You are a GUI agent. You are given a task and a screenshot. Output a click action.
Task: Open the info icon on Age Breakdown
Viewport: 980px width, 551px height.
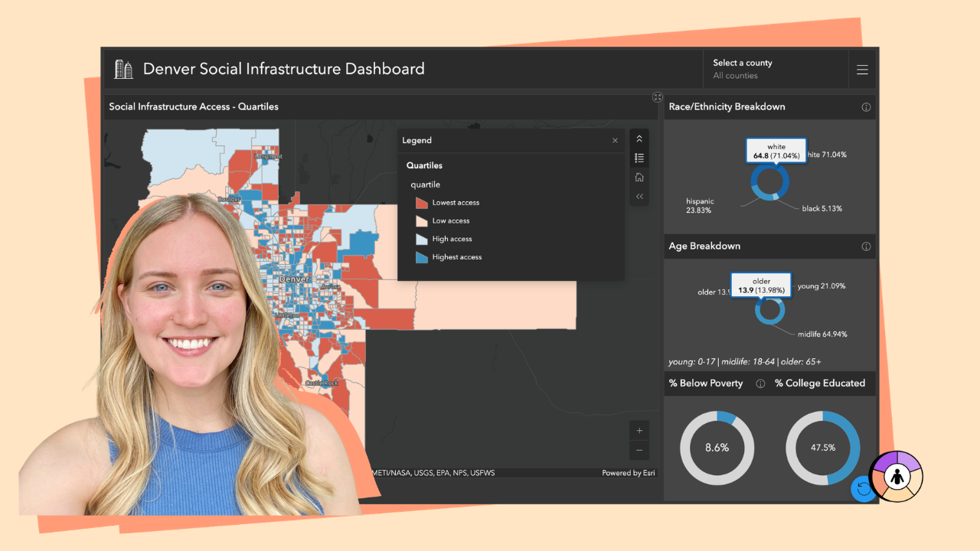coord(866,246)
